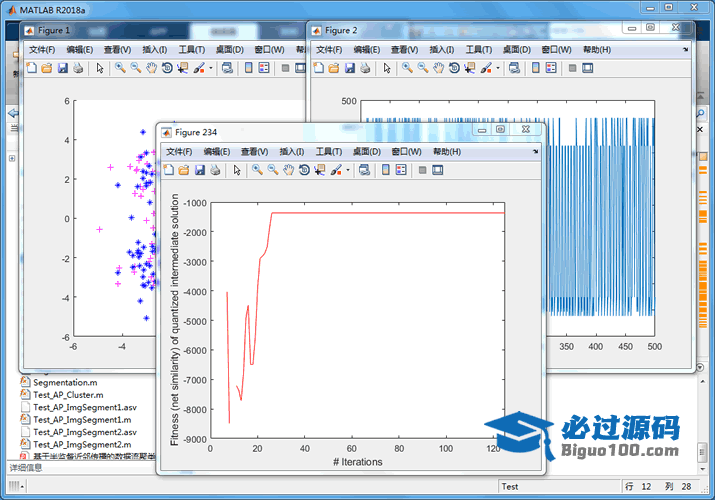Click New Figure icon in Figure 2 toolbar
The image size is (715, 500).
(319, 68)
